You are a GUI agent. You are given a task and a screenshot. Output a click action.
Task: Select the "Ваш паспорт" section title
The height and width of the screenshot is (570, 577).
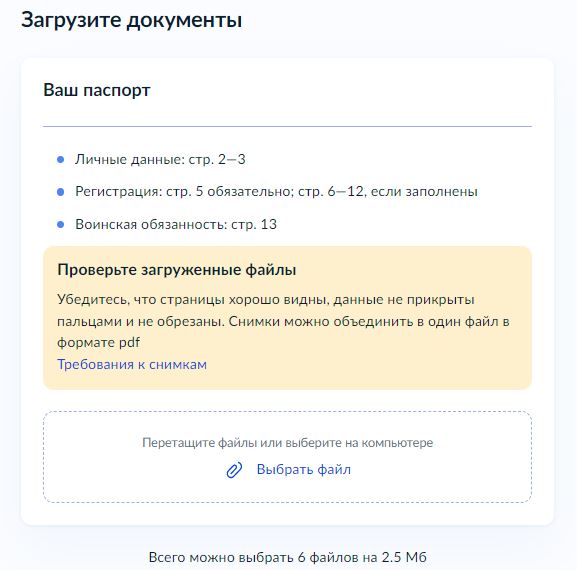point(97,90)
